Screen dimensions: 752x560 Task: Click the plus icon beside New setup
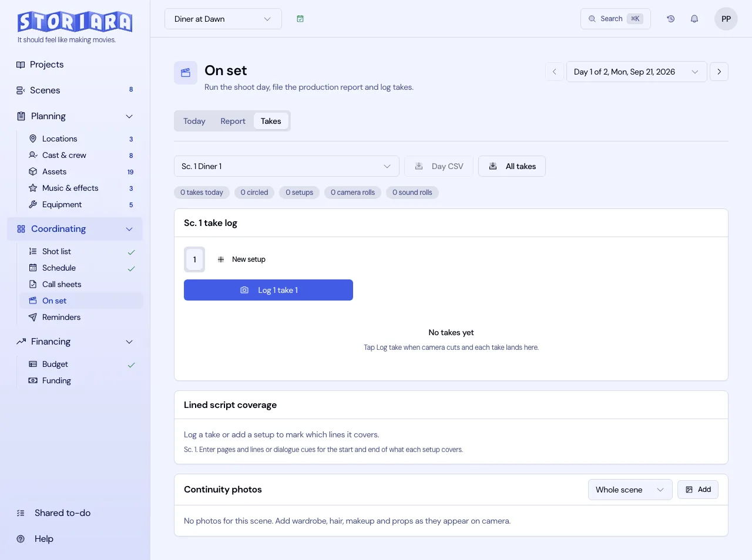tap(221, 259)
